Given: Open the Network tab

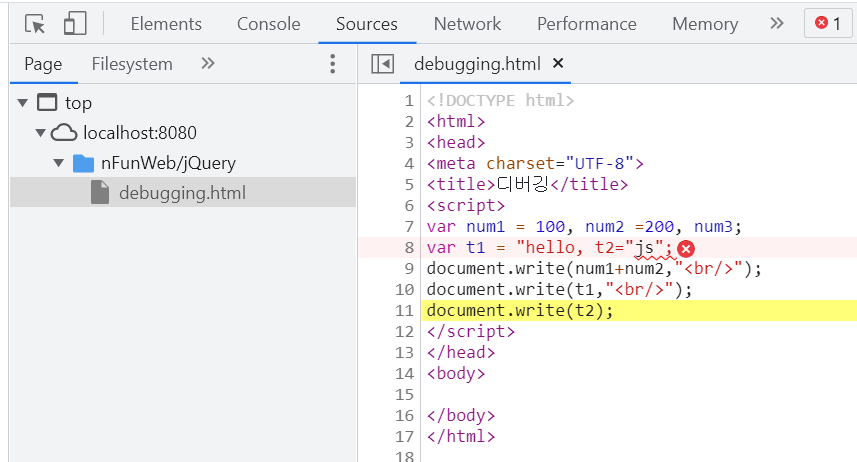Looking at the screenshot, I should click(x=467, y=24).
